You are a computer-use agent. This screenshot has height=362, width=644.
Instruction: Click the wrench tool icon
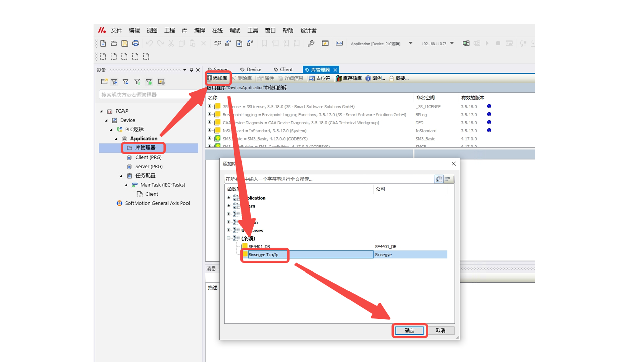(311, 43)
